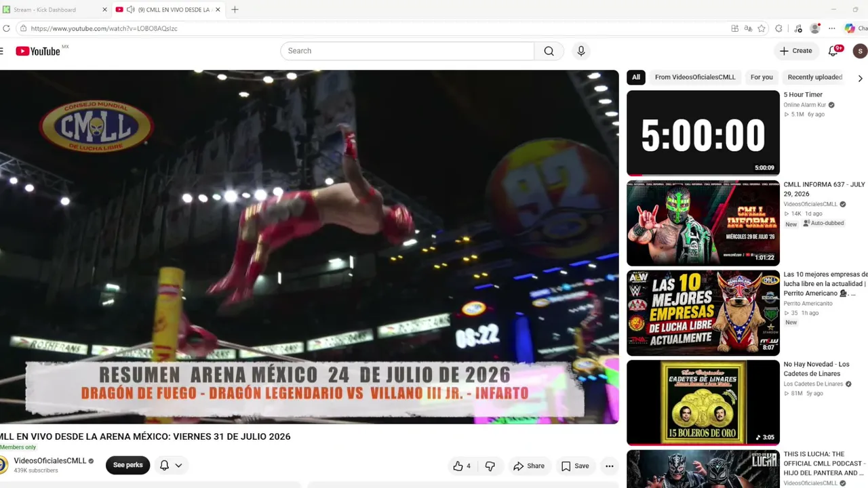Close the CMLL EN VIVO tab
The height and width of the screenshot is (488, 868).
point(218,9)
